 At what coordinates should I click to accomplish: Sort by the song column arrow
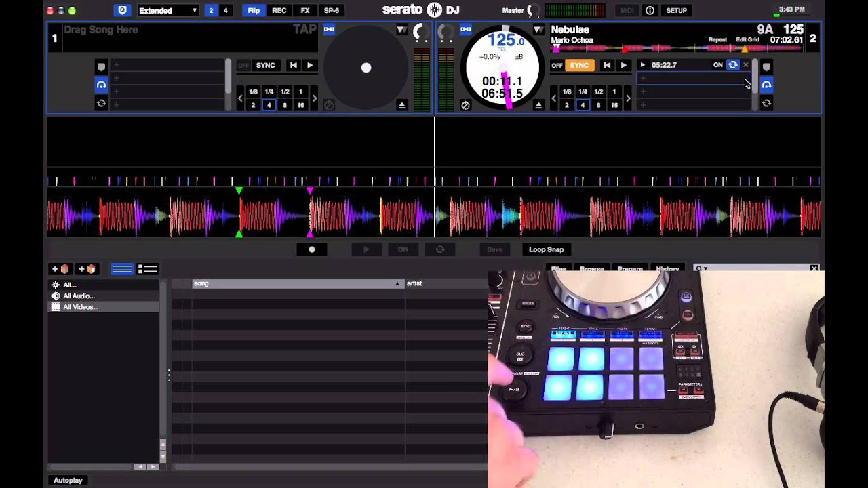coord(397,283)
